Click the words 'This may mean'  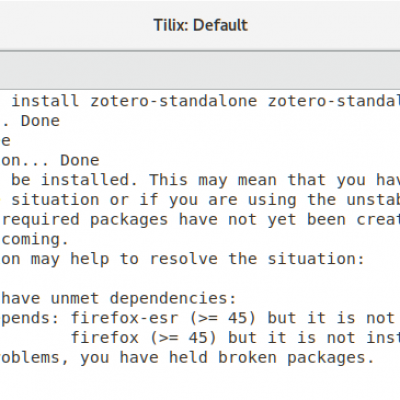pyautogui.click(x=213, y=180)
